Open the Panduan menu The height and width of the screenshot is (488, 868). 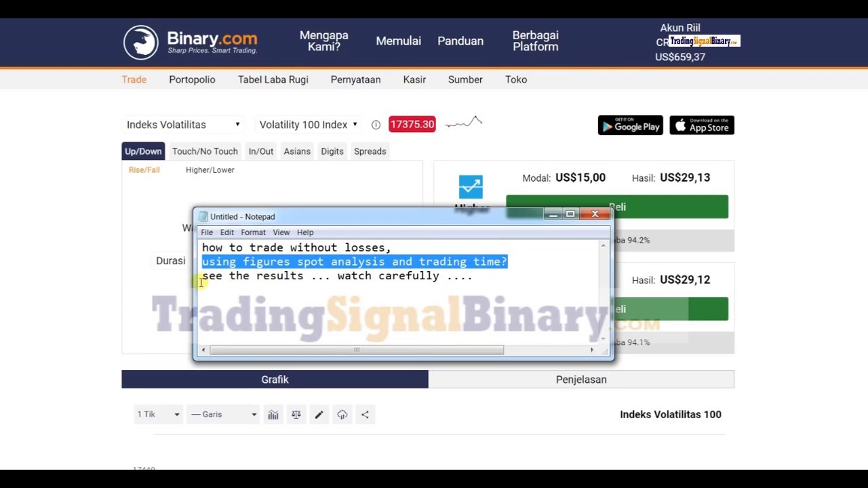(460, 41)
